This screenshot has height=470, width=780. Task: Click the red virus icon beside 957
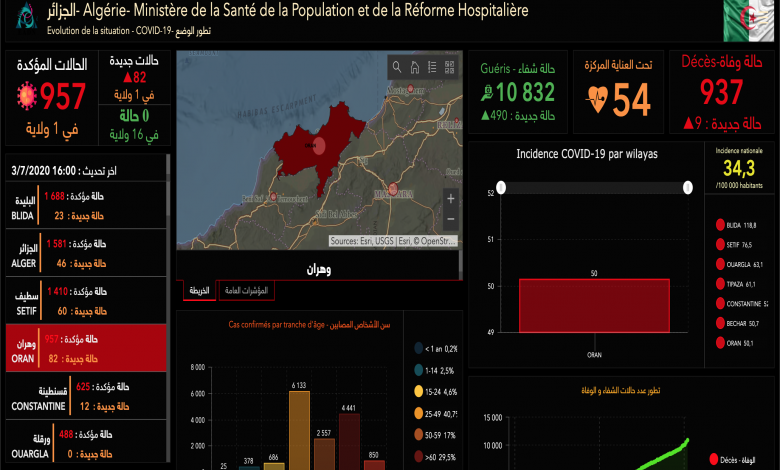point(24,97)
